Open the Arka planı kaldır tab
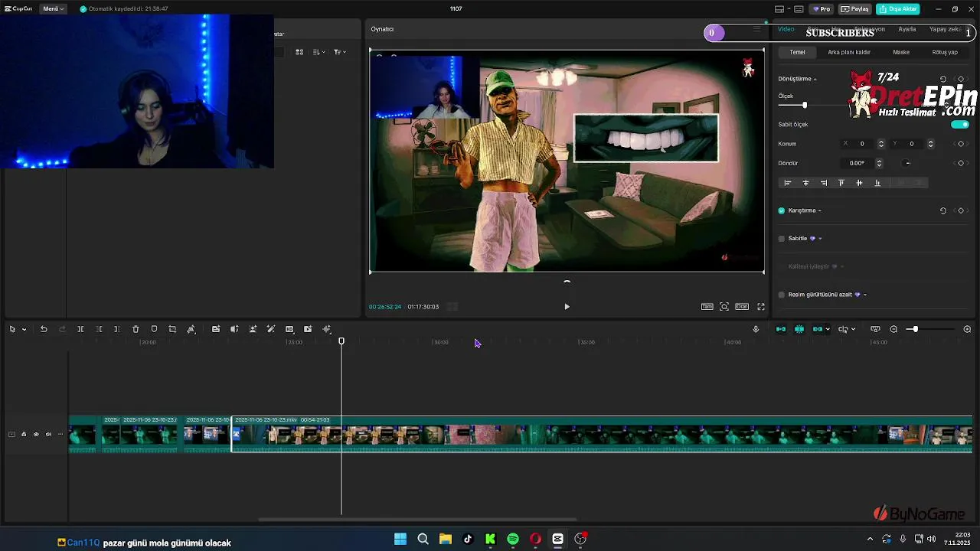This screenshot has height=551, width=980. point(848,52)
